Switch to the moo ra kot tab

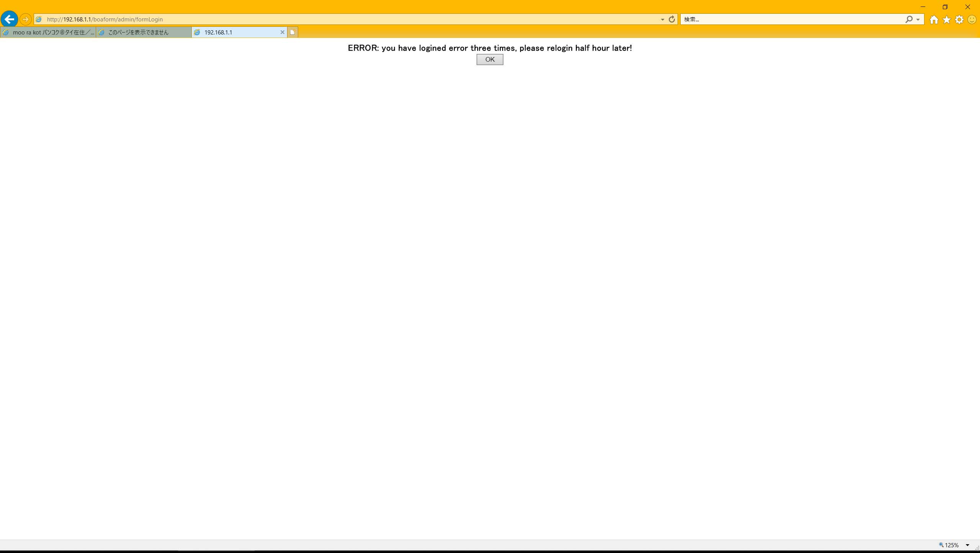pos(48,33)
